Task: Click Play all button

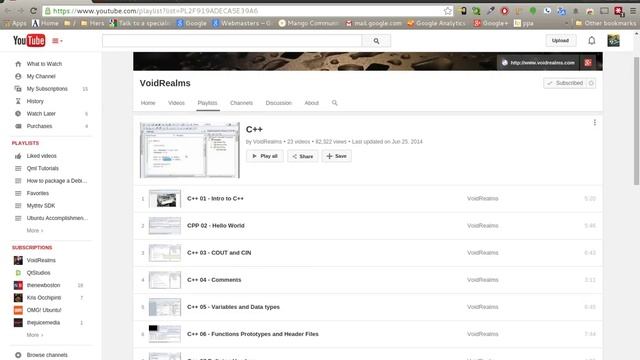Action: tap(264, 156)
